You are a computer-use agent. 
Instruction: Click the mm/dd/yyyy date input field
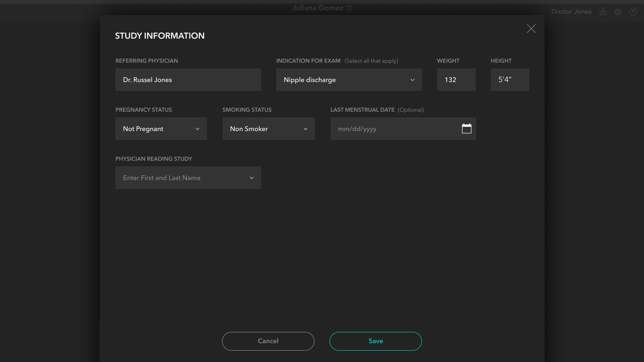point(395,129)
